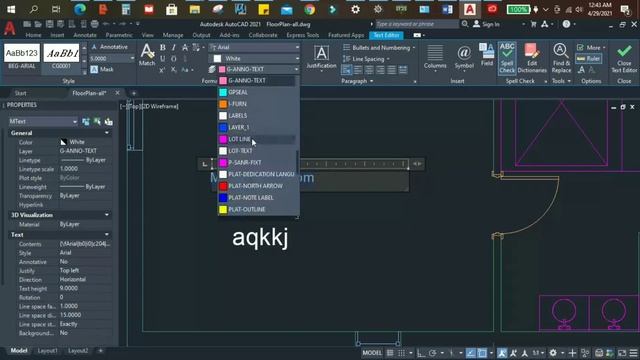
Task: Collapse the Text properties section
Action: (x=107, y=235)
